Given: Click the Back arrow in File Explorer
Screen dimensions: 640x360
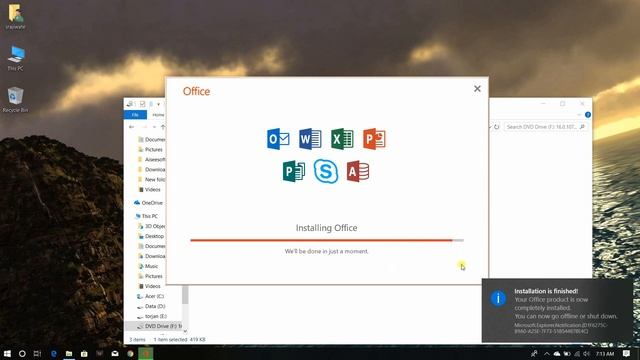Looking at the screenshot, I should point(131,127).
